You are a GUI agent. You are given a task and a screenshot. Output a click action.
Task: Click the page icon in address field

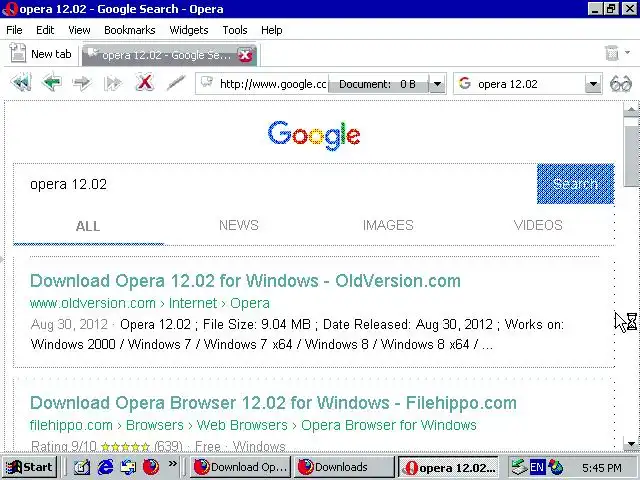coord(207,82)
